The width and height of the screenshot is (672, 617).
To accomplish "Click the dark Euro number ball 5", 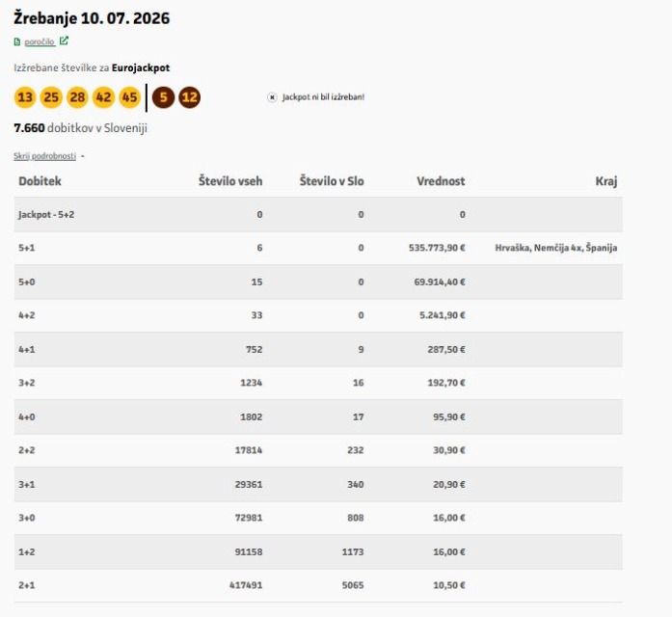I will click(163, 97).
